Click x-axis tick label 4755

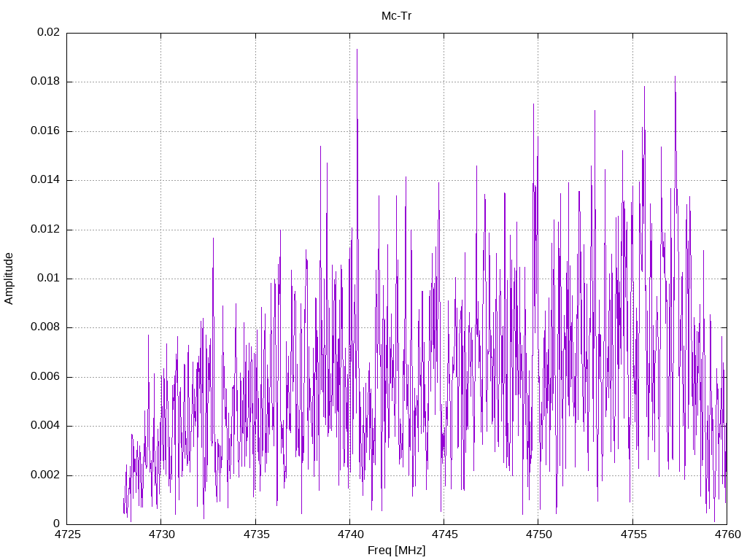(x=633, y=534)
